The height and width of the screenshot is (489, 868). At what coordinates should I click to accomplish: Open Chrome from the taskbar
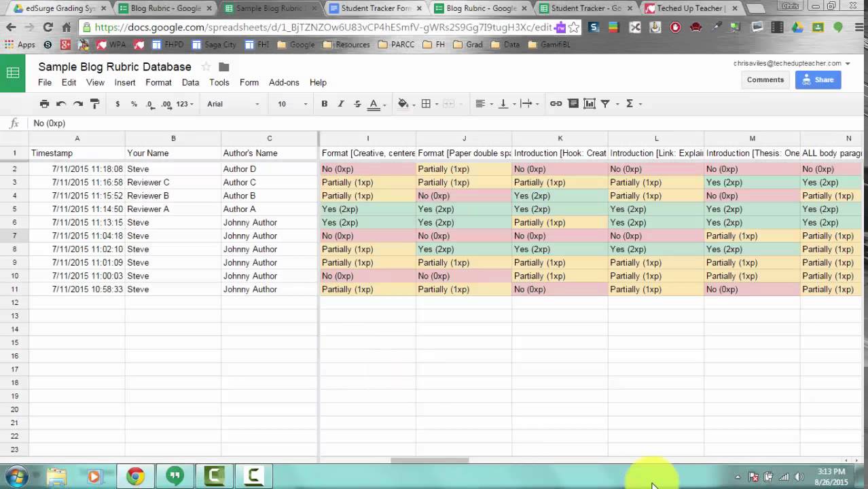[x=135, y=476]
